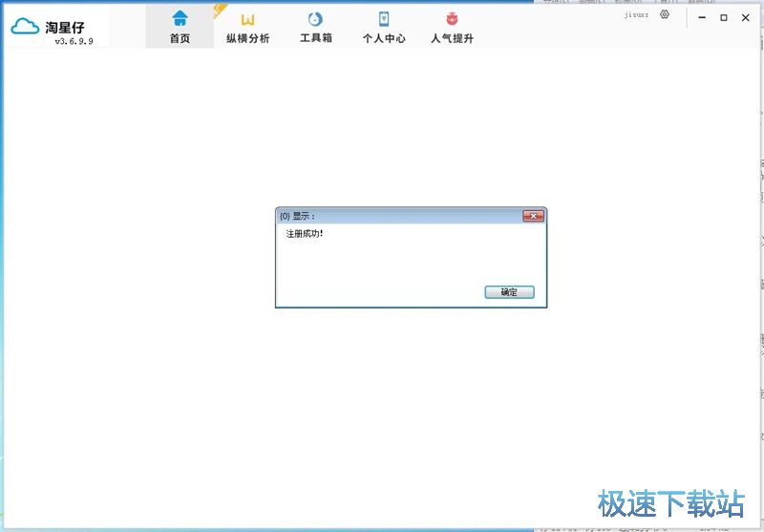Viewport: 764px width, 532px height.
Task: Click the 淘星仔 cloud logo
Action: pos(25,26)
